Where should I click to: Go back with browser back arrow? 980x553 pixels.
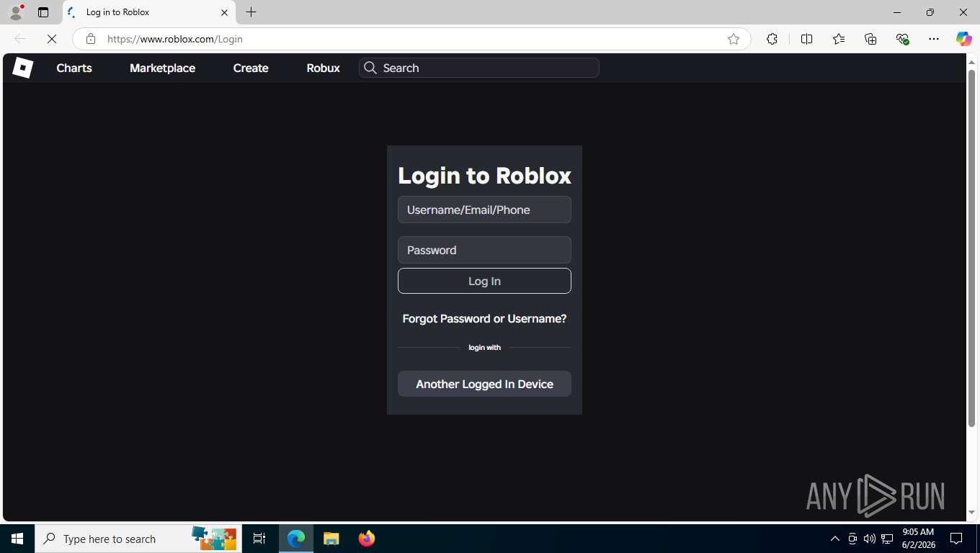point(20,39)
